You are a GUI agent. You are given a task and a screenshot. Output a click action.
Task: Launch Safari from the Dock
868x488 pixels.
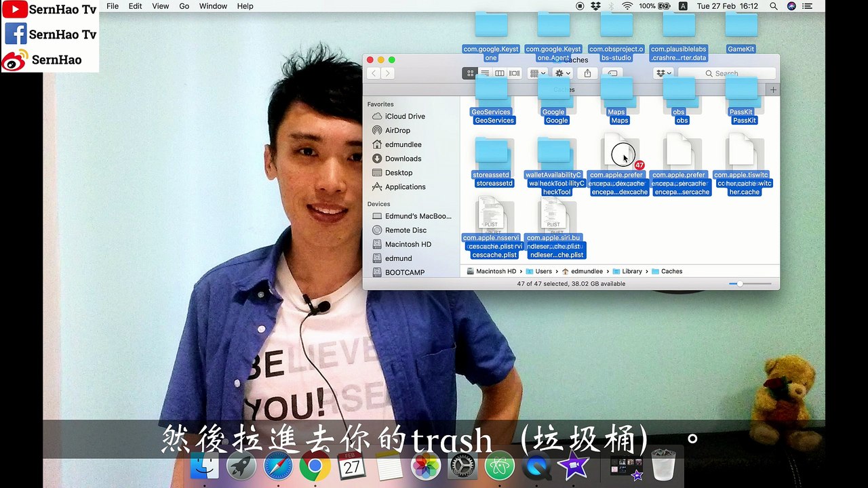click(278, 466)
